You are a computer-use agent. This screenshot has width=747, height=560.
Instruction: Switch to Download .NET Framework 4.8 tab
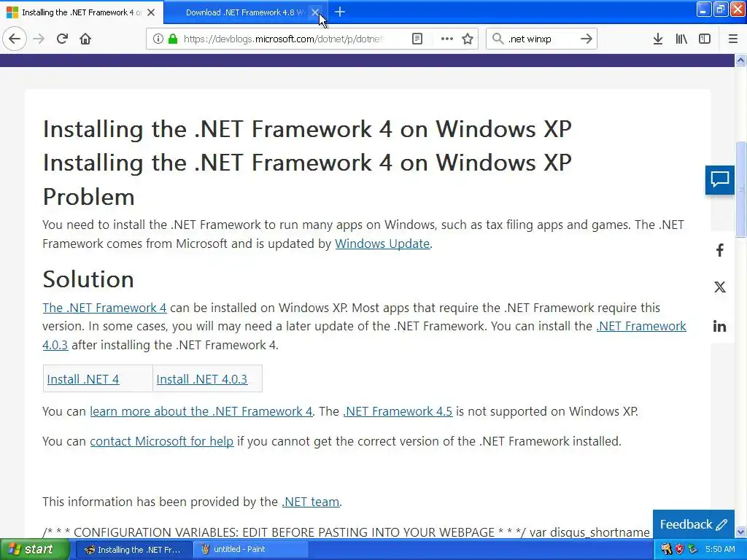point(245,12)
